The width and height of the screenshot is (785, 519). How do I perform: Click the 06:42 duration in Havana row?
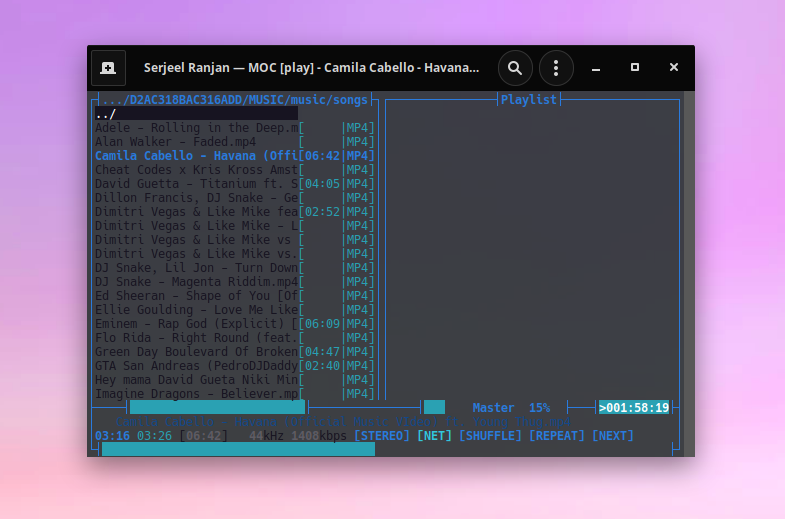click(322, 156)
